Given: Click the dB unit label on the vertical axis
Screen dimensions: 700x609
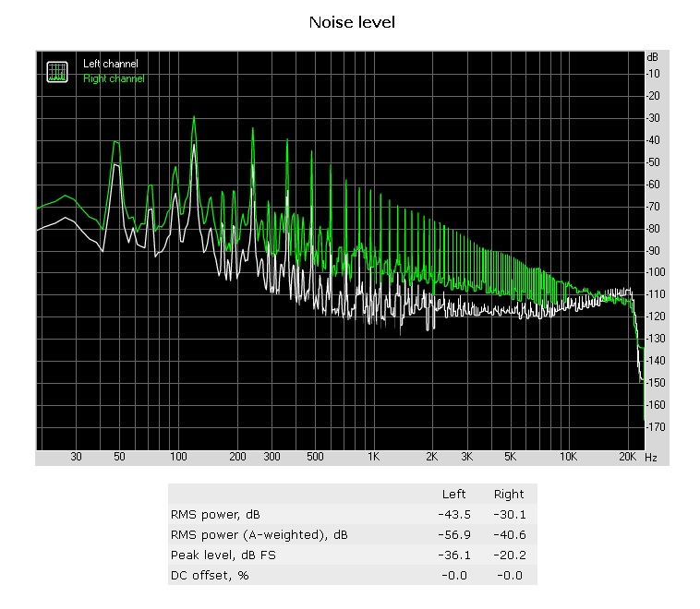Looking at the screenshot, I should (x=652, y=56).
